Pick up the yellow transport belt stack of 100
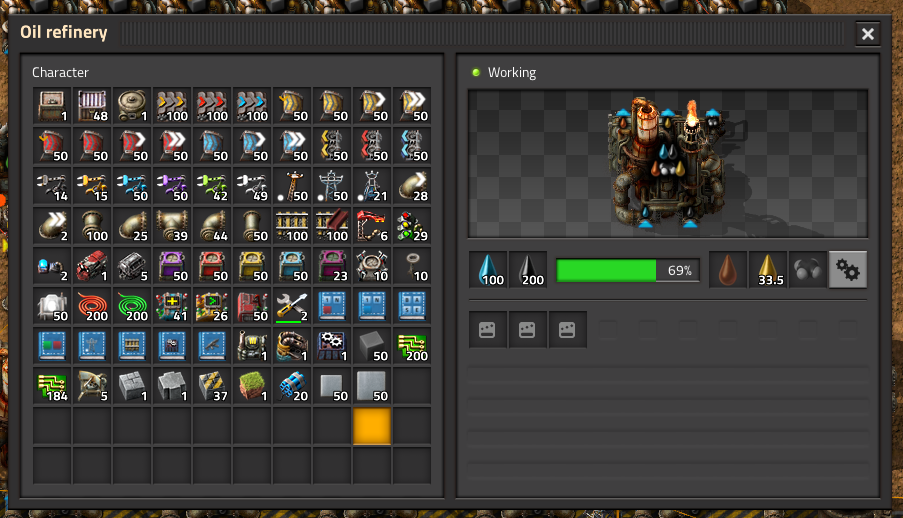 point(172,106)
